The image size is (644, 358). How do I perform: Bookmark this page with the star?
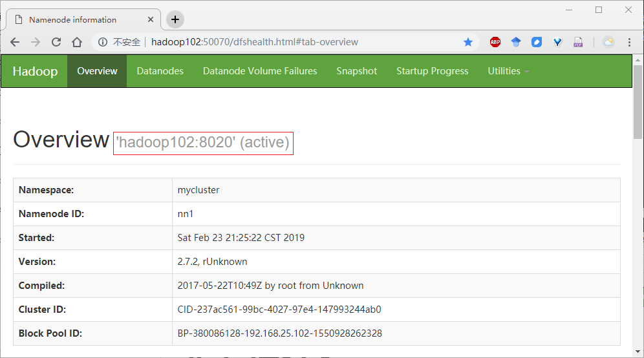[x=467, y=42]
